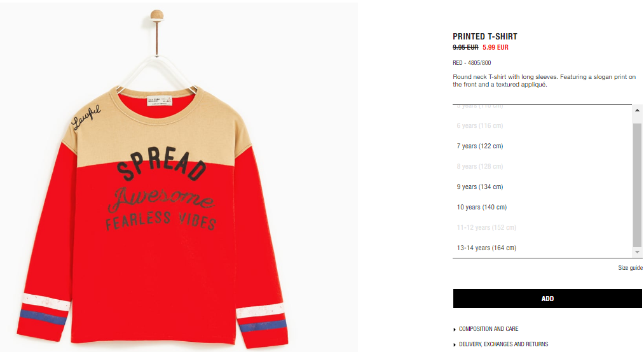
Task: Click the 5.99 EUR sale price
Action: [x=495, y=47]
